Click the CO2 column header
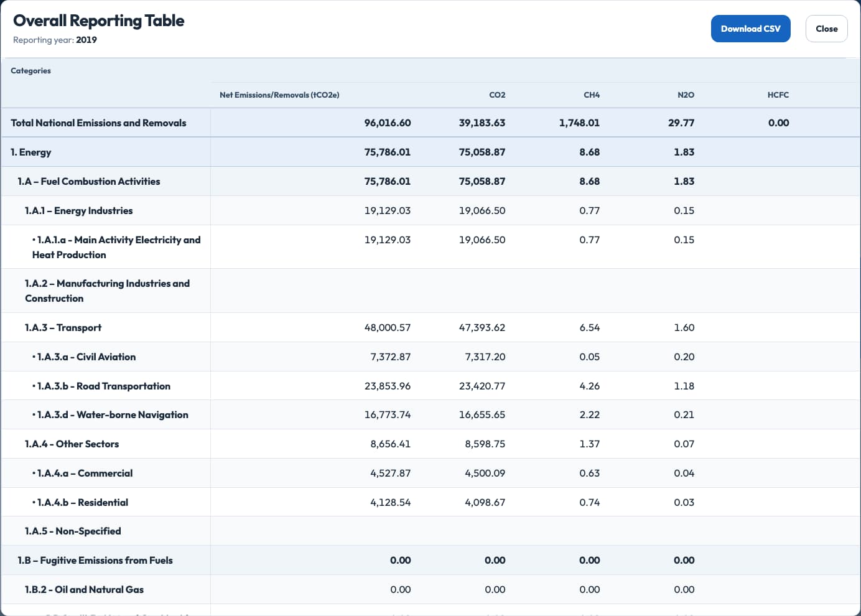This screenshot has width=861, height=616. (497, 95)
